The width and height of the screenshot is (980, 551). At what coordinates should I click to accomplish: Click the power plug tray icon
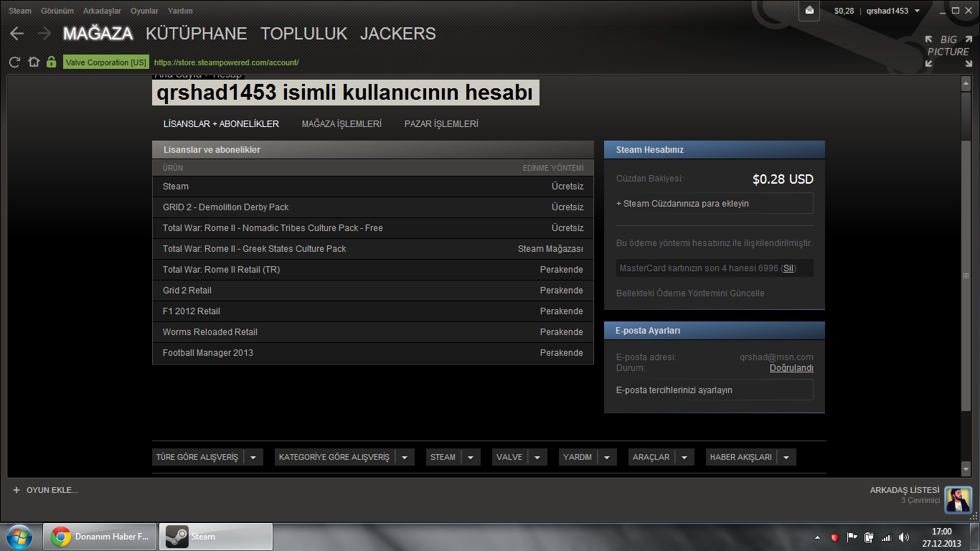point(869,537)
